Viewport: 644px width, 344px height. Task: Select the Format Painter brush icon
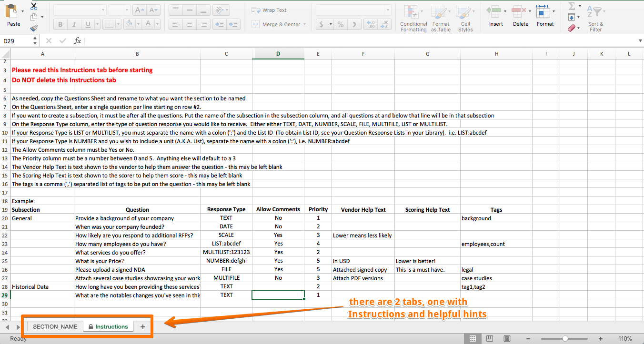pos(33,28)
